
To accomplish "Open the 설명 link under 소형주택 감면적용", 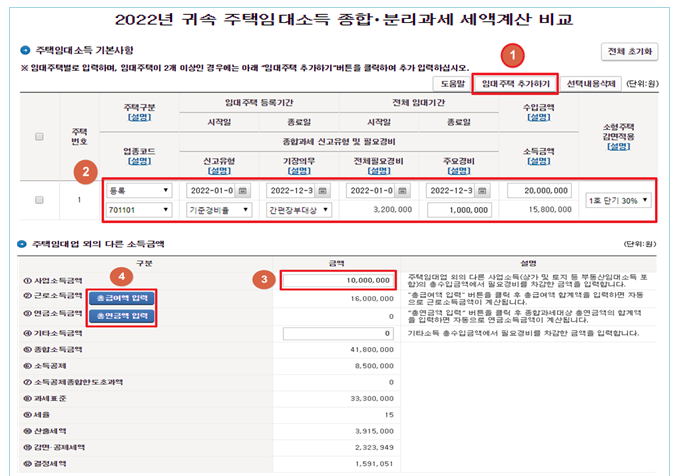I will 618,147.
